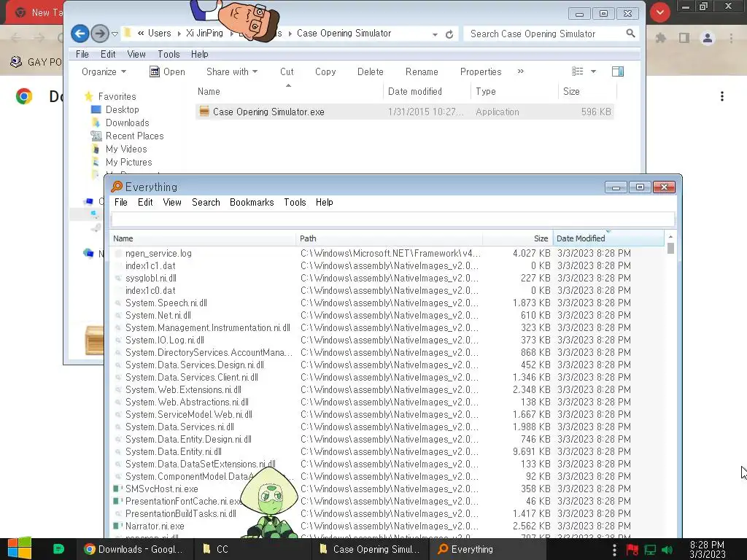Image resolution: width=747 pixels, height=560 pixels.
Task: Select Favorites star icon in navigation pane
Action: 88,96
